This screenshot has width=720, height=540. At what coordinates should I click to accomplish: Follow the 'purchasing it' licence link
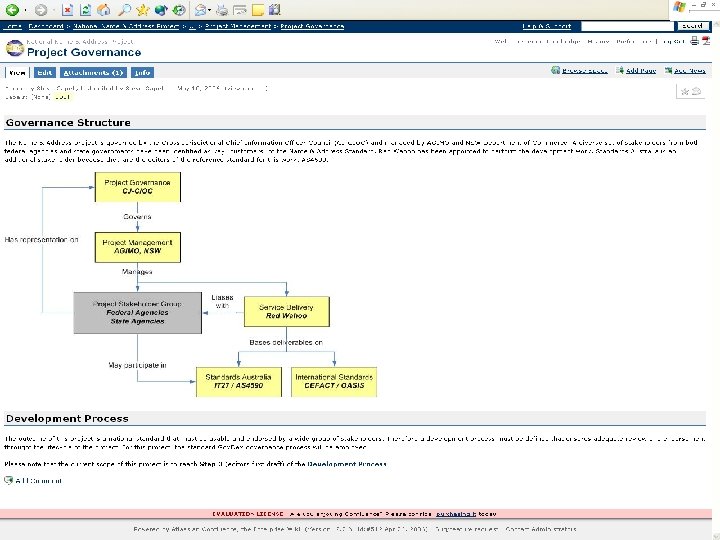[x=456, y=514]
